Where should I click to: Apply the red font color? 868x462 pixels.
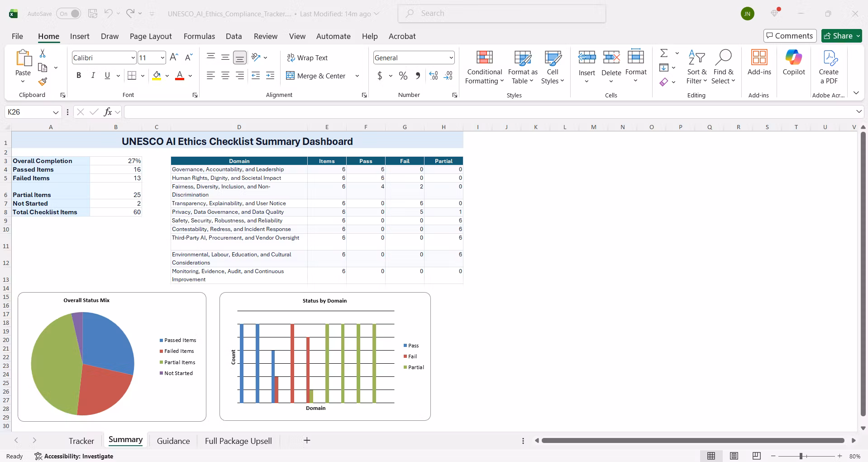[x=180, y=76]
